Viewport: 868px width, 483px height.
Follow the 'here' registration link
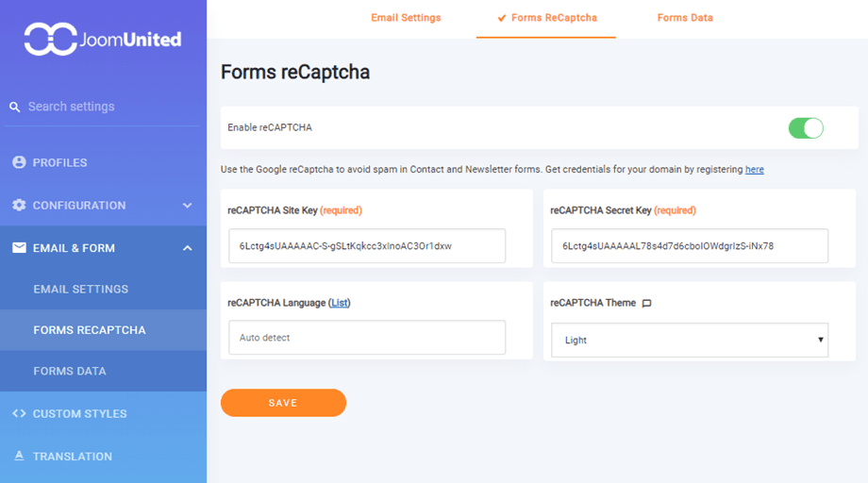tap(754, 169)
